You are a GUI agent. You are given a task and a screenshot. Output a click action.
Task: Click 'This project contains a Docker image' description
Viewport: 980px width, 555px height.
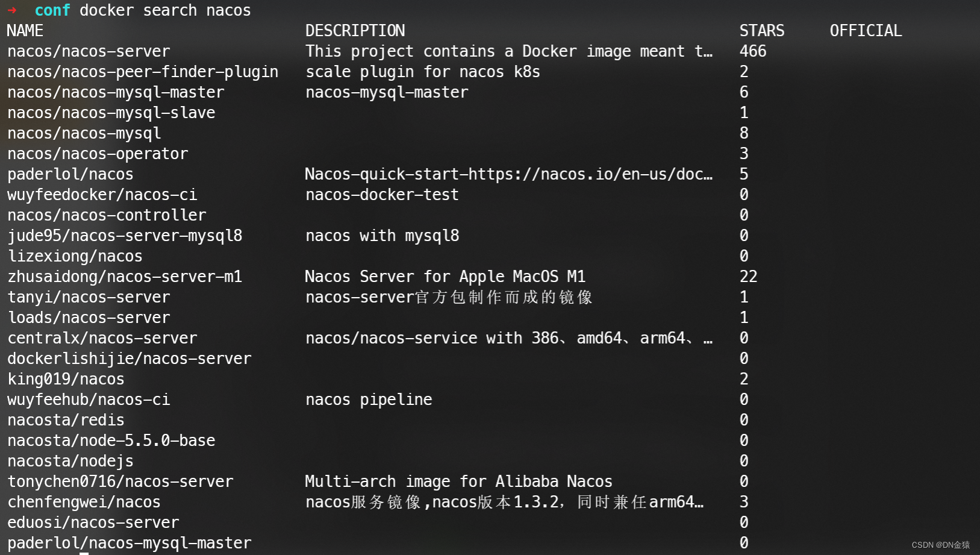point(509,51)
